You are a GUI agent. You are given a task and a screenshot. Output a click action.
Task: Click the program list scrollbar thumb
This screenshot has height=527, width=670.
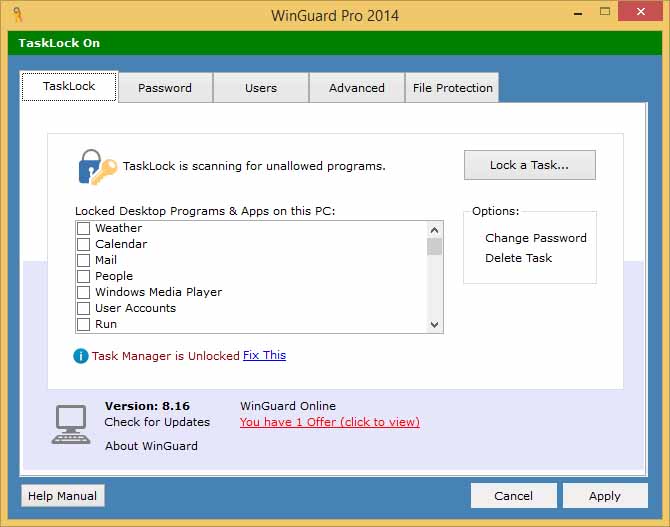(x=435, y=247)
